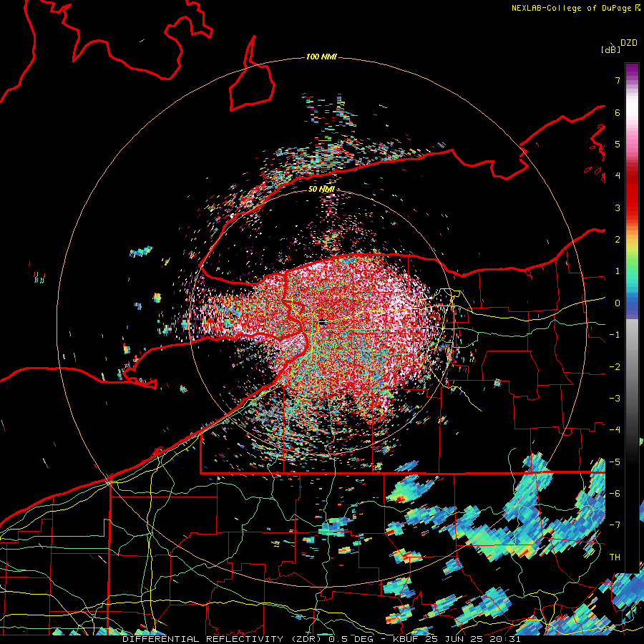Click the Differential Reflectivity KBUF caption
The image size is (644, 644).
pyautogui.click(x=321, y=639)
